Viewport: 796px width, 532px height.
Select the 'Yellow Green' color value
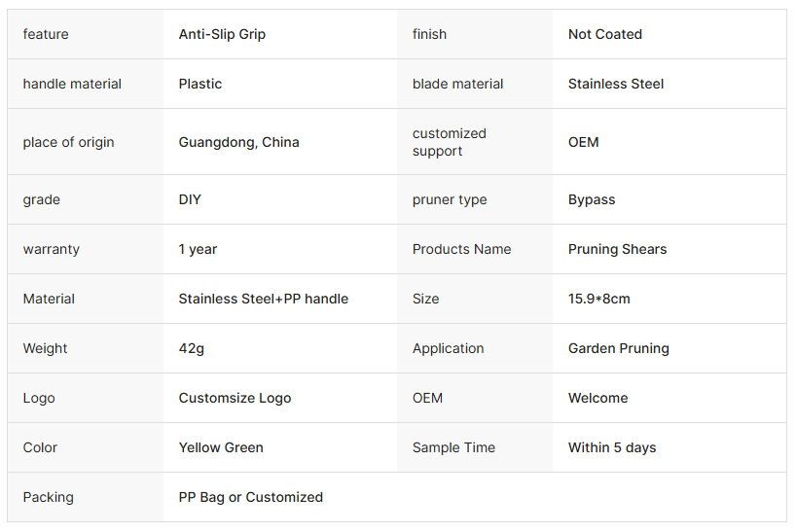coord(221,447)
